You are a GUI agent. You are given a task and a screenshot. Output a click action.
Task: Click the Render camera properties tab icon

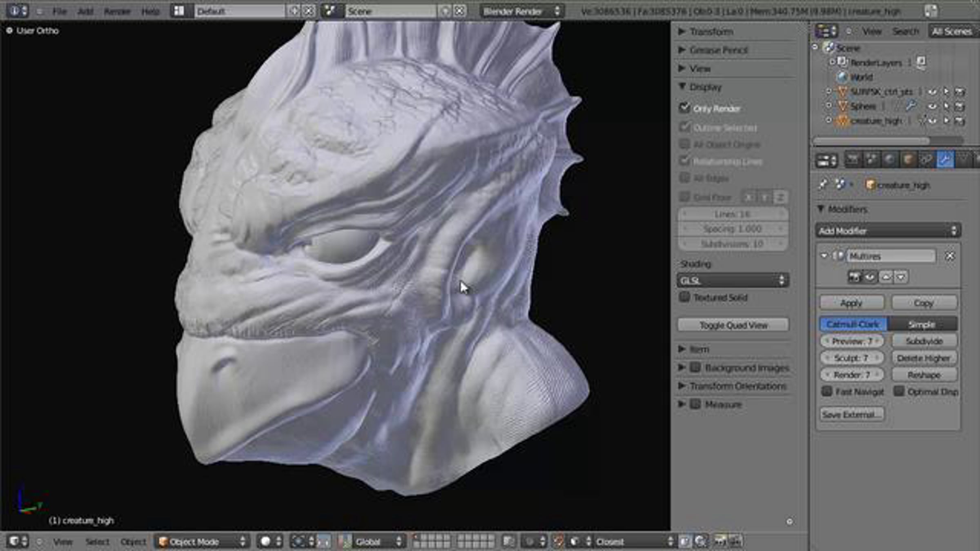click(853, 160)
